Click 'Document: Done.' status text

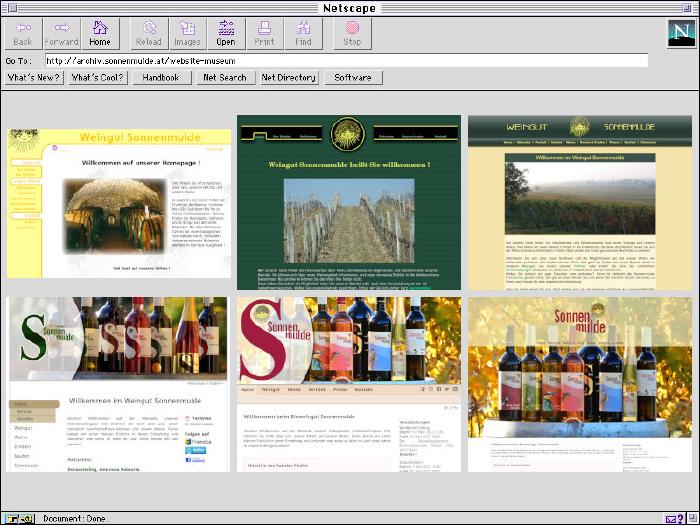75,519
